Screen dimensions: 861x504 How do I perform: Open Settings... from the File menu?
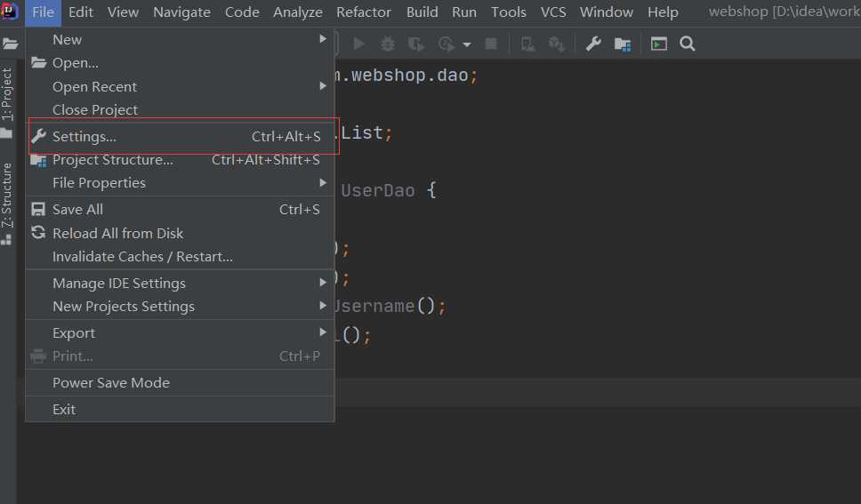coord(180,136)
